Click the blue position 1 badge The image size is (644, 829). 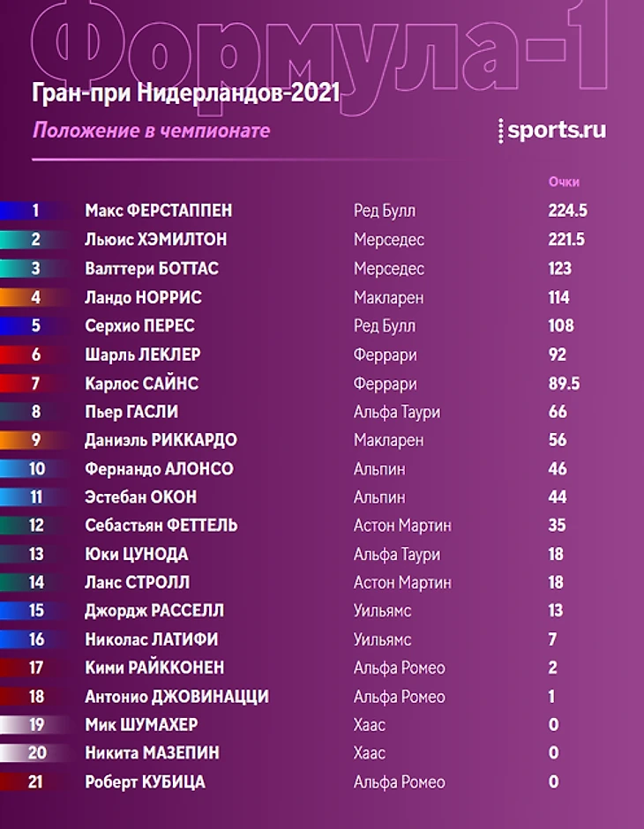point(34,211)
